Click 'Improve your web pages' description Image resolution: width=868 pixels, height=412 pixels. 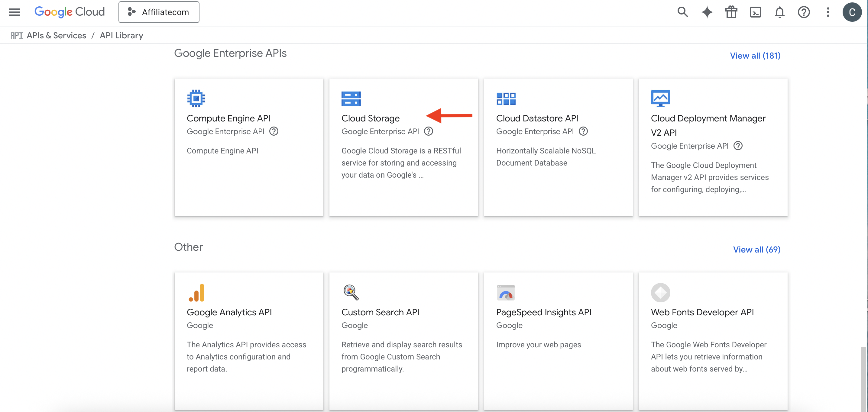pyautogui.click(x=538, y=345)
